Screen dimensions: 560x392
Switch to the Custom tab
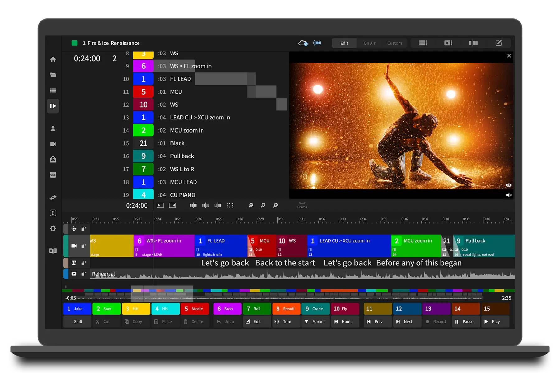394,43
